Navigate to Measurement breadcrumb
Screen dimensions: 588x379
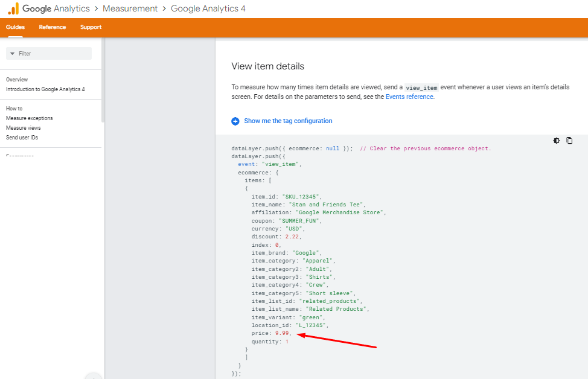tap(130, 8)
